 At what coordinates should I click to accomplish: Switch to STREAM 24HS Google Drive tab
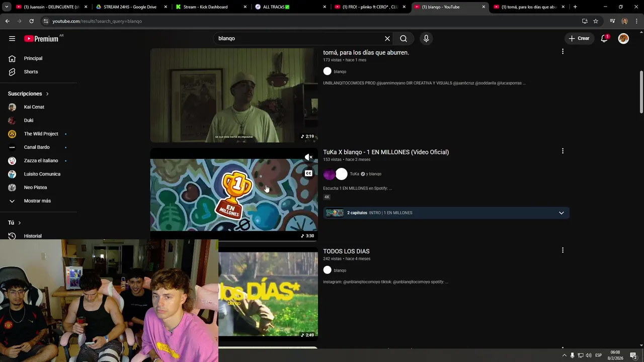131,7
